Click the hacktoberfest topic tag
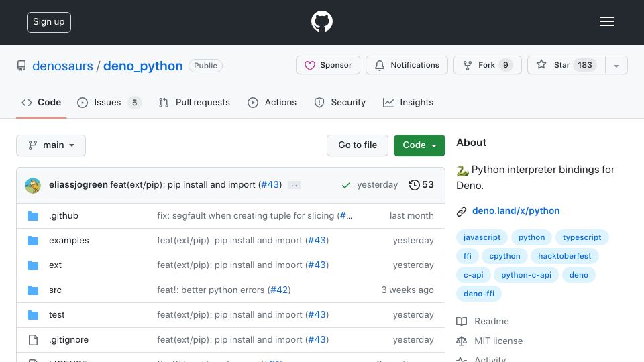Image resolution: width=644 pixels, height=362 pixels. tap(564, 257)
